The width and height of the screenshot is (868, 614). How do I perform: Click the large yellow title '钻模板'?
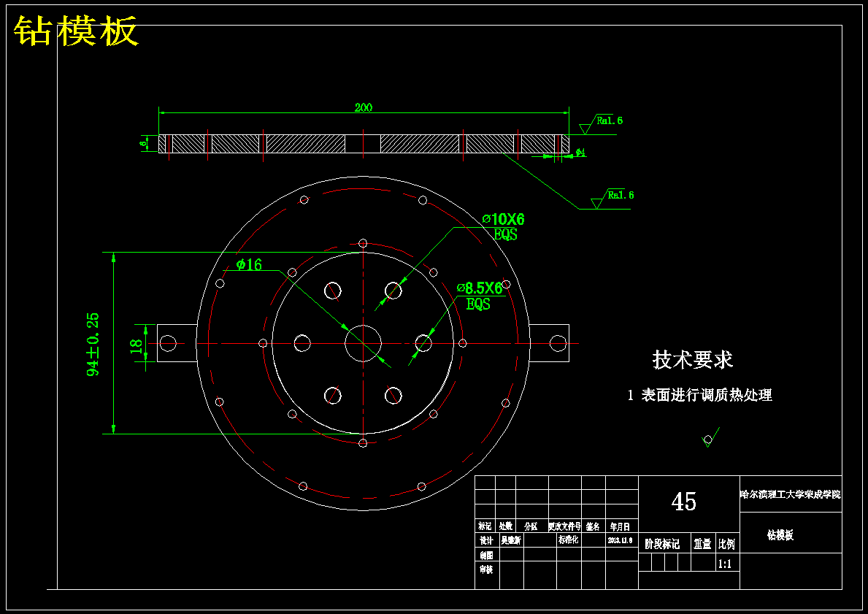click(x=76, y=31)
